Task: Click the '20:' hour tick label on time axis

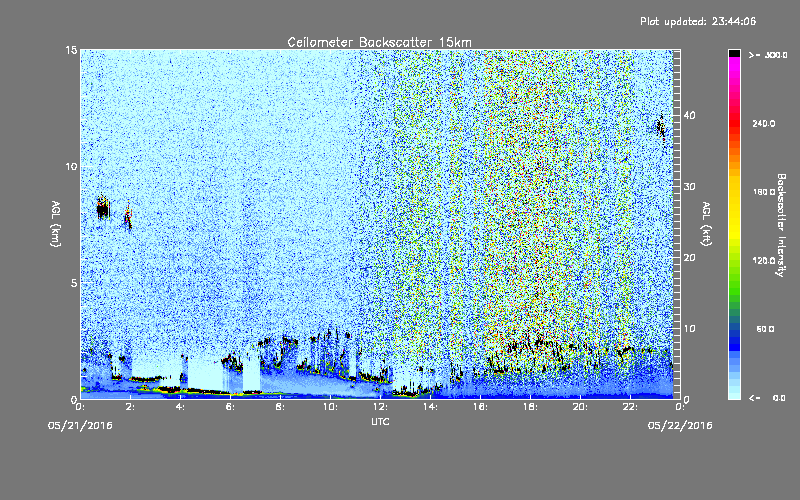Action: [580, 407]
